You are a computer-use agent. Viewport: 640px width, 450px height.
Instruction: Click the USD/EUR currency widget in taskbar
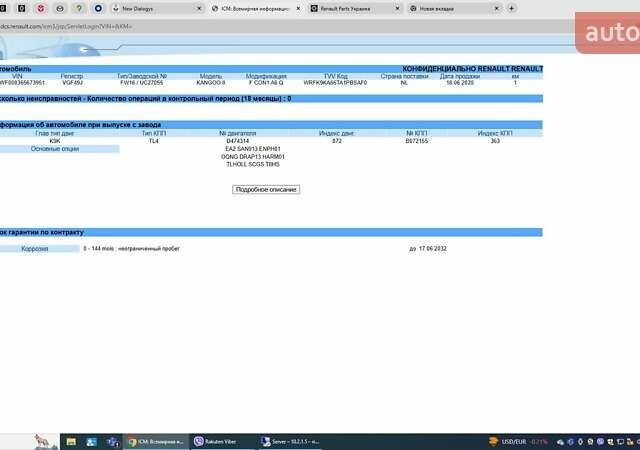[518, 442]
